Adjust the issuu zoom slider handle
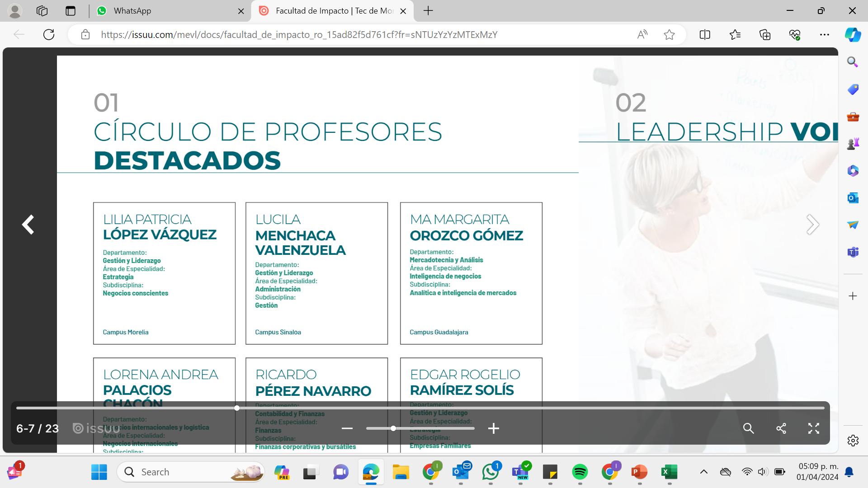 393,428
